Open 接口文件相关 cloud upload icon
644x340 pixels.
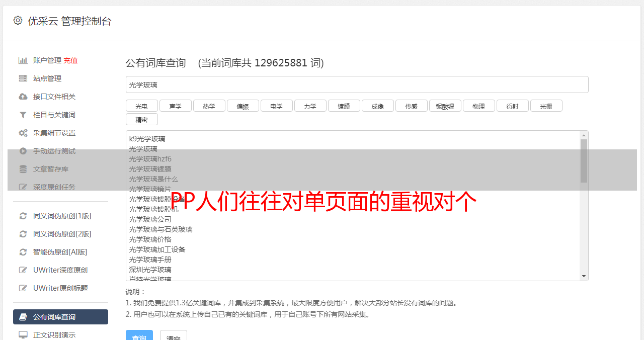click(x=23, y=97)
